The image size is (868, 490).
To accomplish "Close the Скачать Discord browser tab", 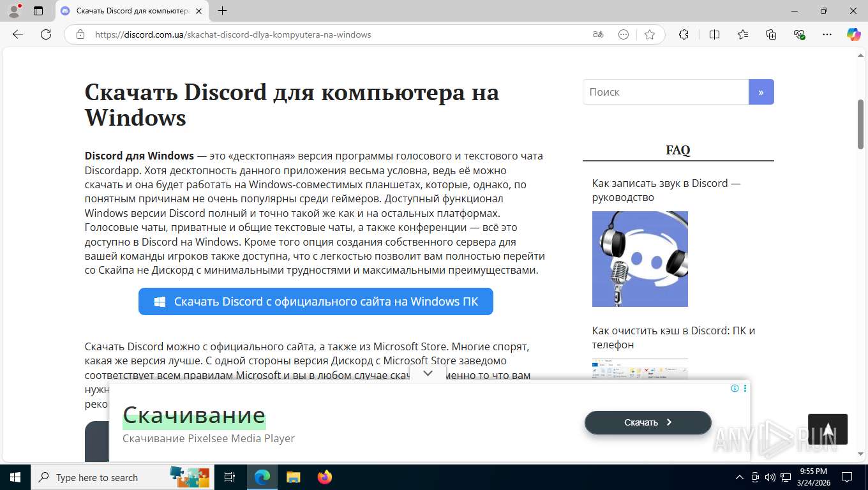I will 198,11.
